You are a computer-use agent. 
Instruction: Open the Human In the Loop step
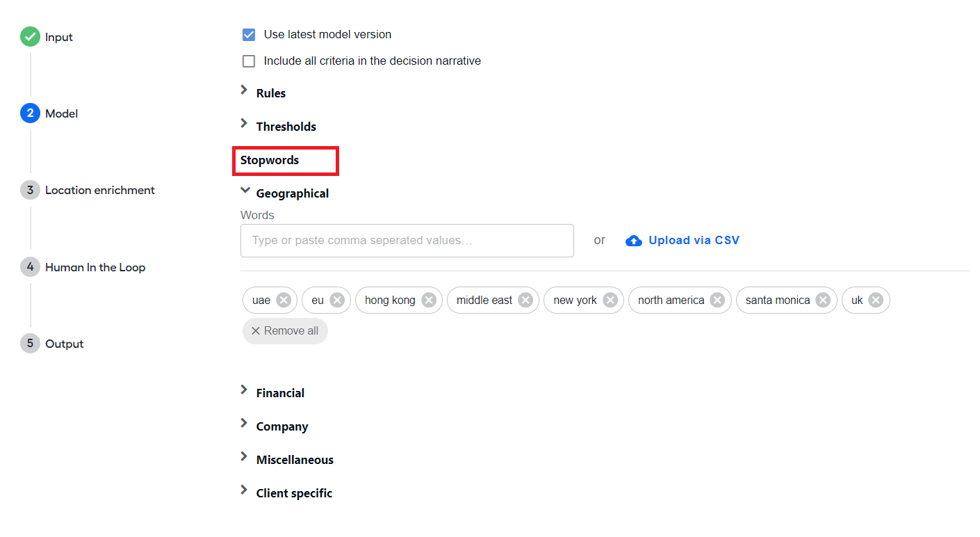[x=95, y=267]
